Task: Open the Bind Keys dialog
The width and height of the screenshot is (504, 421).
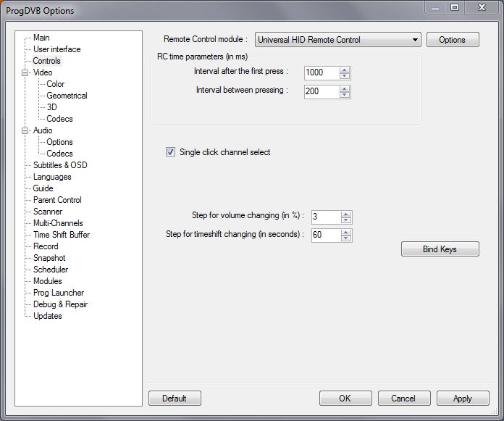Action: click(x=440, y=249)
